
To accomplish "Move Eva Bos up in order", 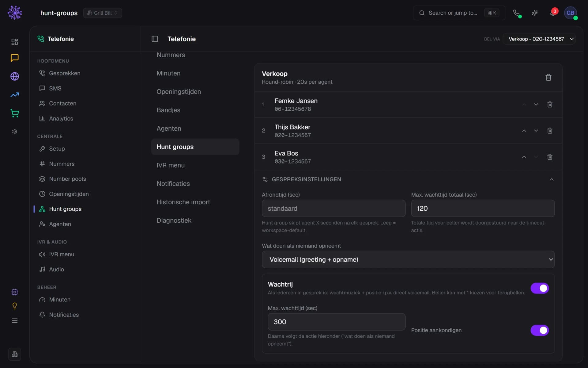I will 524,157.
